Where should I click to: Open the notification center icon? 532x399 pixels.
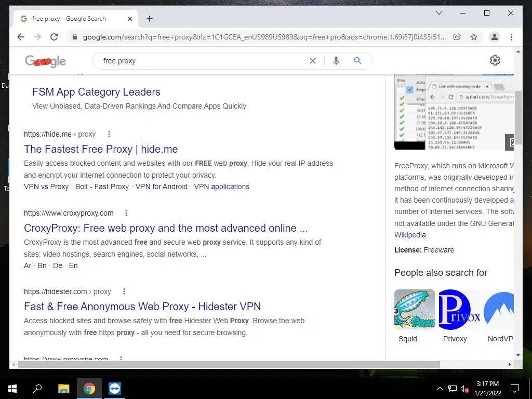click(x=515, y=389)
